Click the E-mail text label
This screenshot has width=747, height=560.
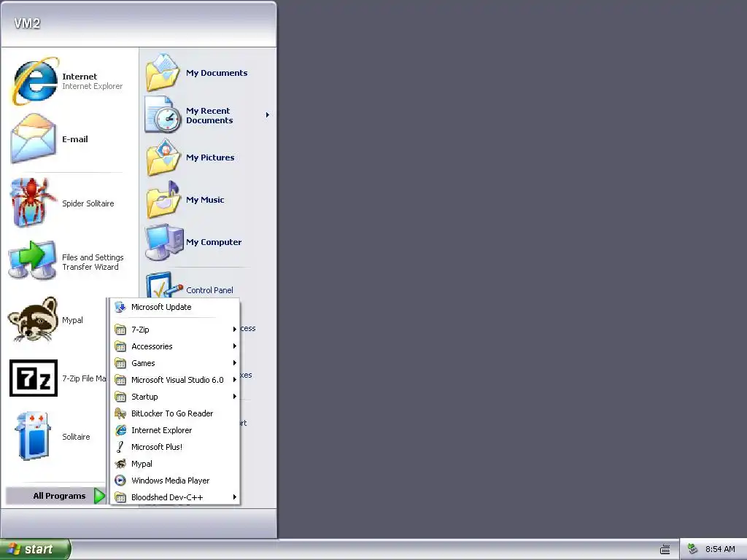[x=75, y=139]
